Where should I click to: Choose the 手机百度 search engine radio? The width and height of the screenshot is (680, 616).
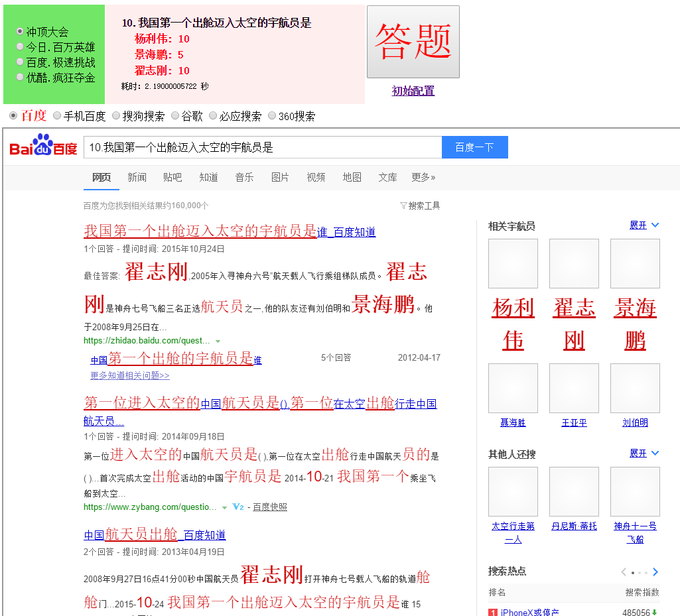pos(57,116)
